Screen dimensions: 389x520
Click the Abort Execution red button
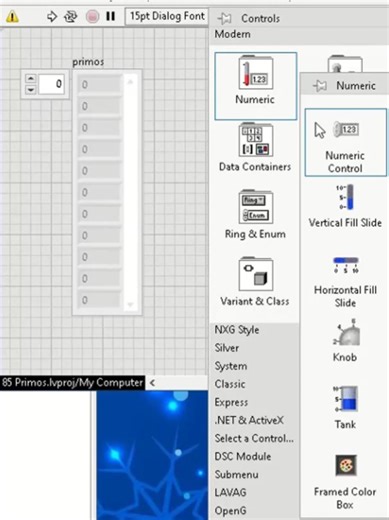tap(92, 16)
